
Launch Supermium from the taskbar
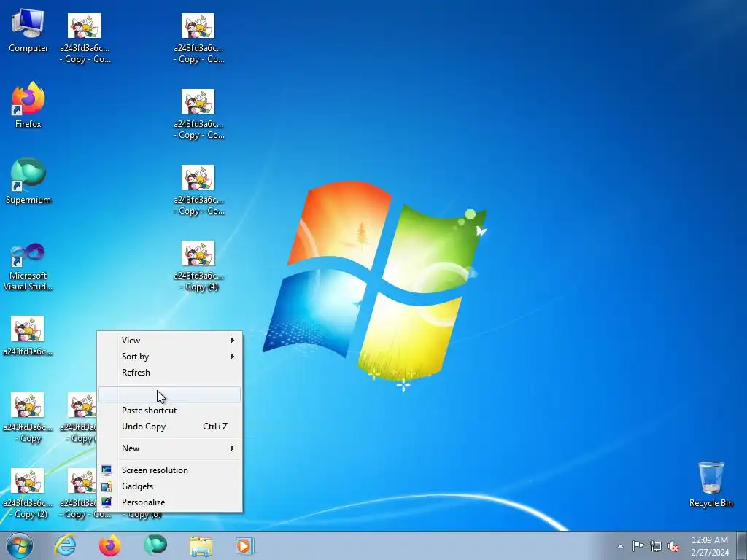(x=155, y=545)
